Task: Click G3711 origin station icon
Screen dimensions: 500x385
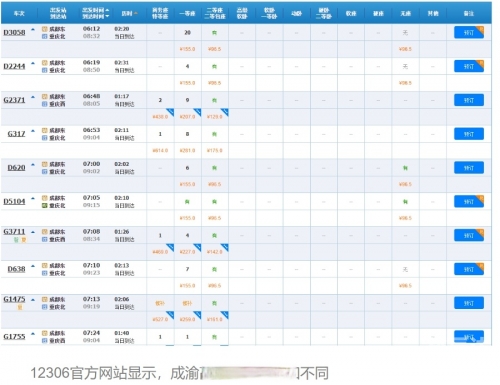Action: click(x=44, y=232)
